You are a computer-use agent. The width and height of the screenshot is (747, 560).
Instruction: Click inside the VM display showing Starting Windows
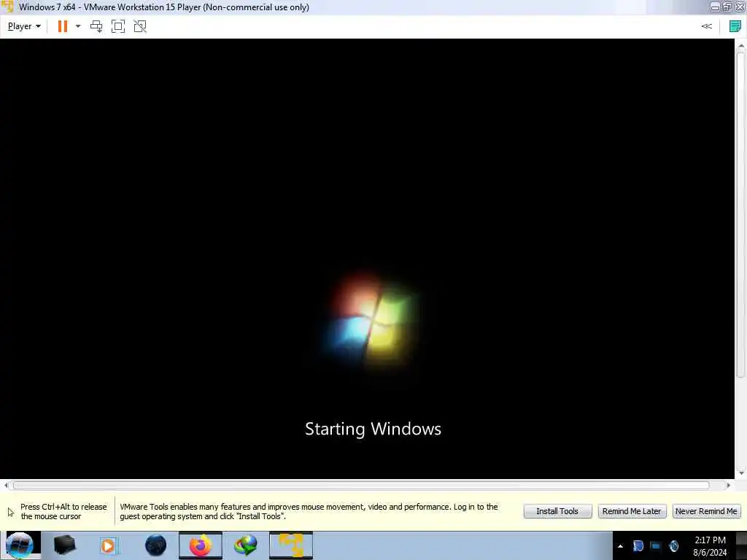(367, 259)
